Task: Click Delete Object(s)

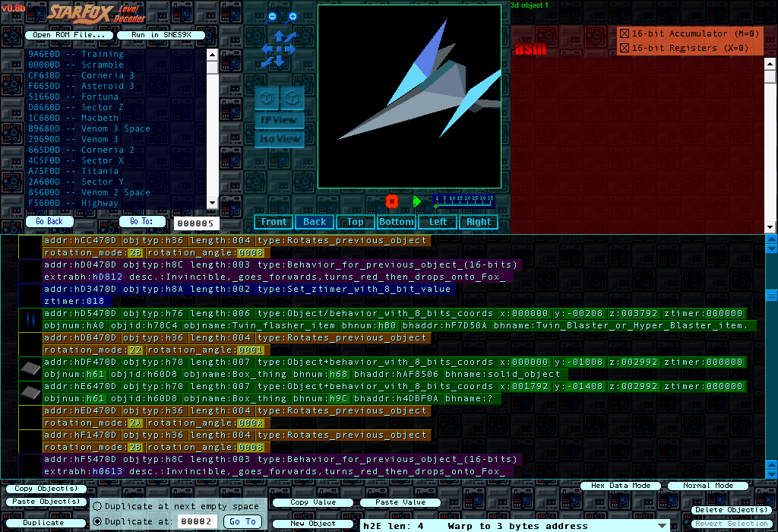Action: pyautogui.click(x=732, y=510)
